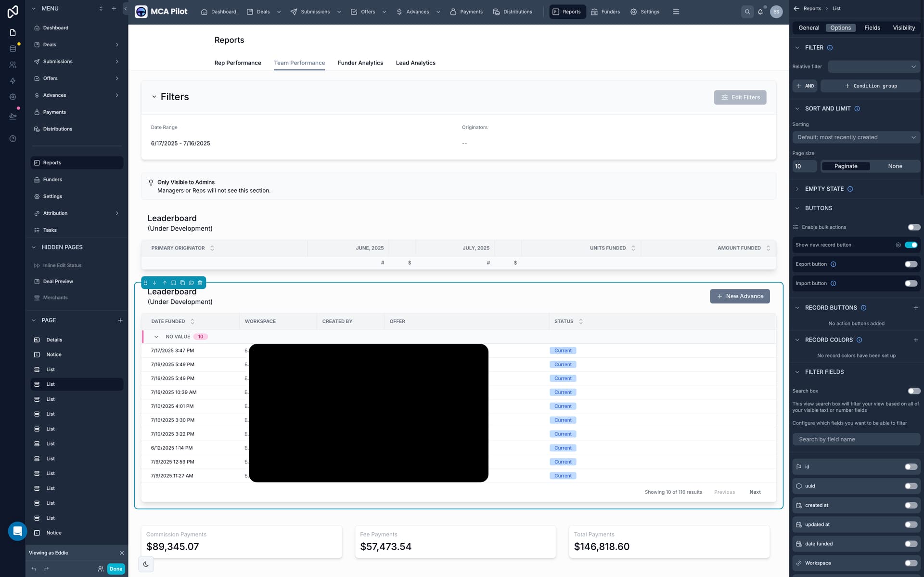Move selected block down with arrow icon
Image resolution: width=924 pixels, height=577 pixels.
[x=154, y=283]
